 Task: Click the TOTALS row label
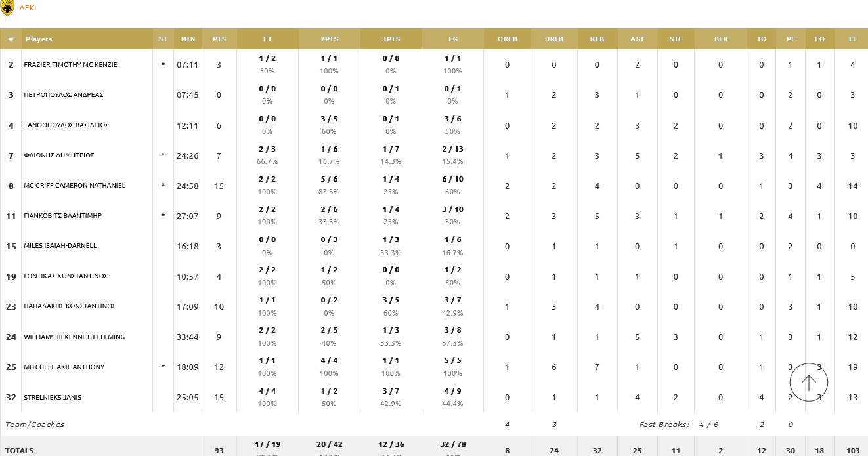pyautogui.click(x=20, y=451)
